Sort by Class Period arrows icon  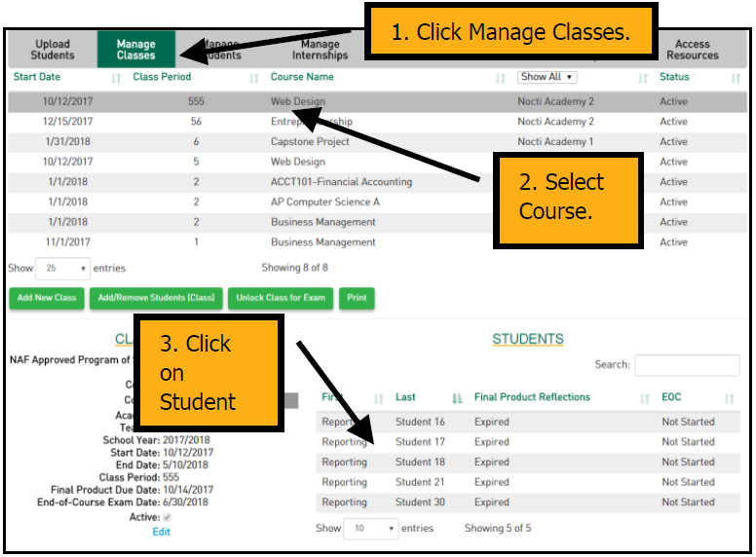click(x=254, y=78)
